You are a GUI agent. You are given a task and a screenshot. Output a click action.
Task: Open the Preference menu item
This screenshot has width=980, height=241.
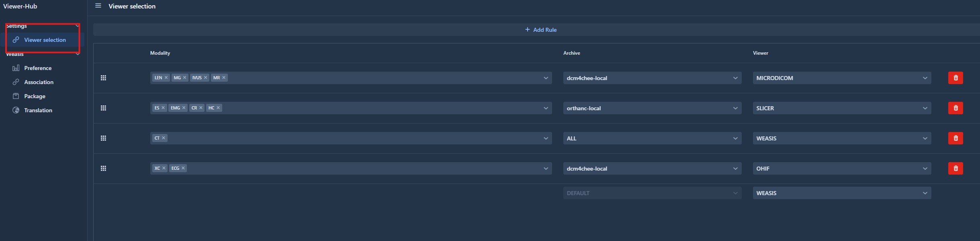(x=38, y=68)
